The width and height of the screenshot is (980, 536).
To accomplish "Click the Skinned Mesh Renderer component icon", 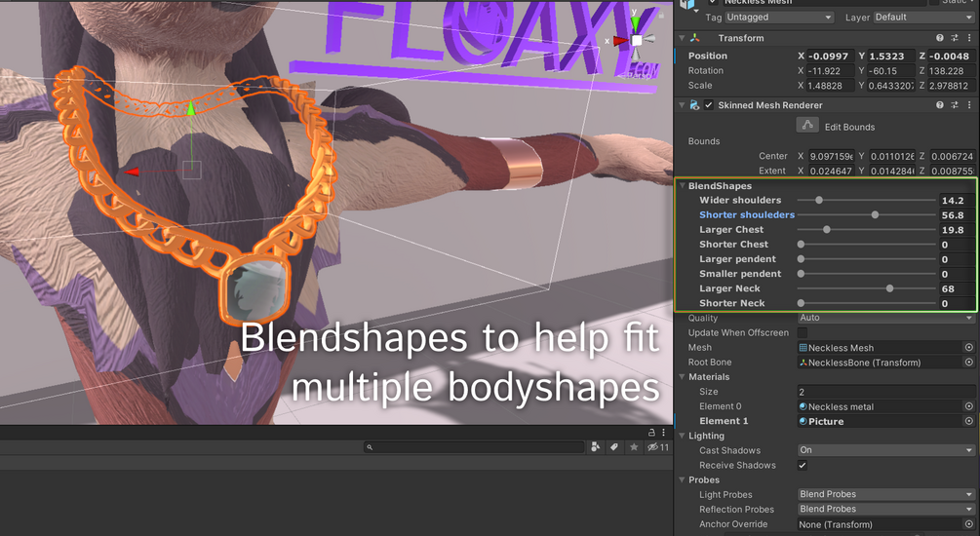I will tap(694, 105).
